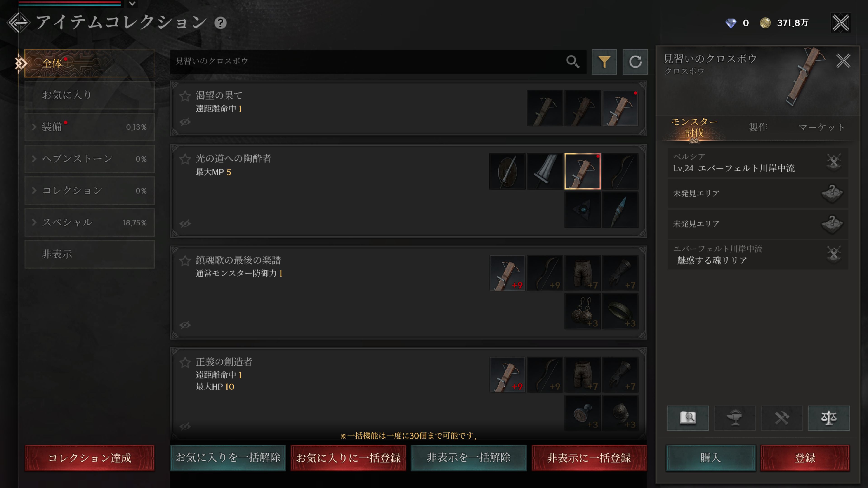Click the crossed hammers icon

pyautogui.click(x=782, y=418)
